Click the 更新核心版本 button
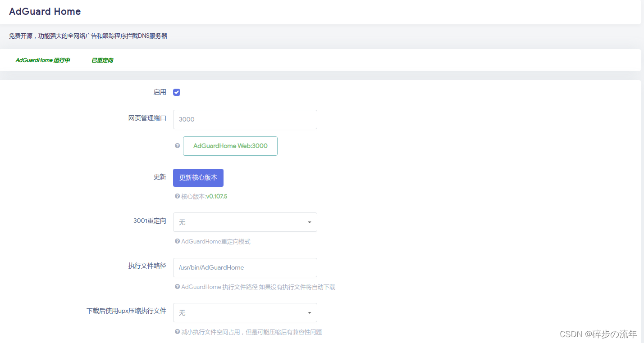The width and height of the screenshot is (644, 343). 198,178
